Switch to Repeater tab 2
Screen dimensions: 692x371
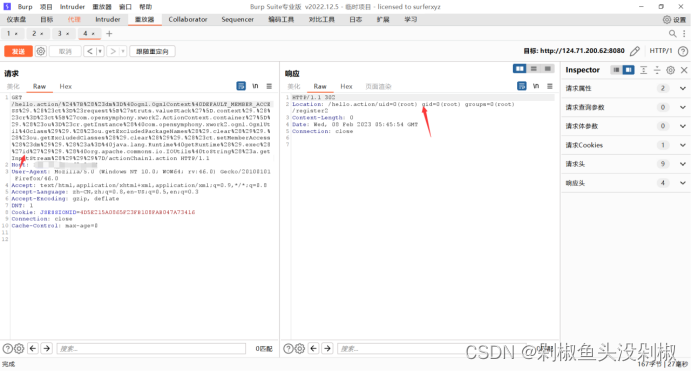coord(38,34)
